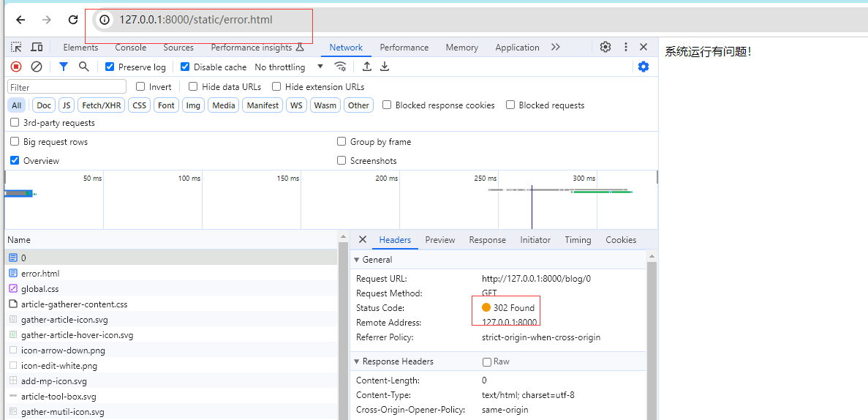Click icon beside add-mp-icon.svg
The height and width of the screenshot is (420, 868).
click(13, 381)
